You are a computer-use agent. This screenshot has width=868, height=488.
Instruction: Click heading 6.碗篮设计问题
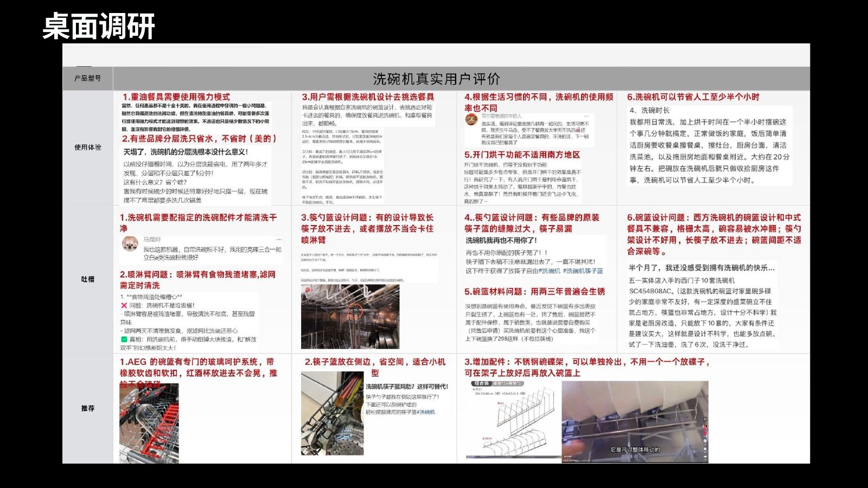point(714,234)
